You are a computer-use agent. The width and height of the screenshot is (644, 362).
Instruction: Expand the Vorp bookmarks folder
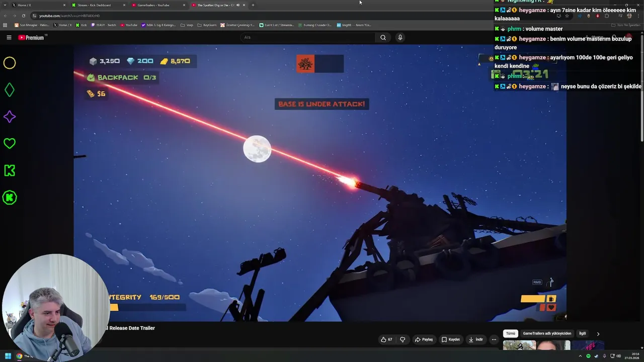[x=187, y=25]
